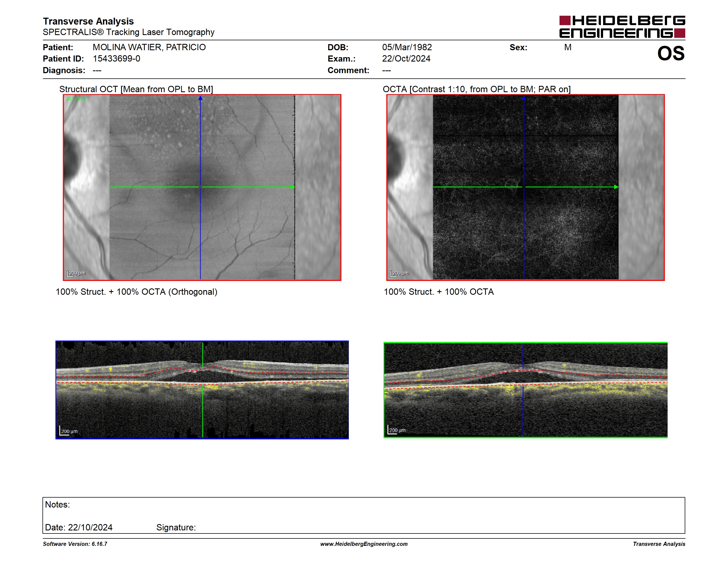Click the 'Patient:' label
This screenshot has height=563, width=728.
point(58,47)
